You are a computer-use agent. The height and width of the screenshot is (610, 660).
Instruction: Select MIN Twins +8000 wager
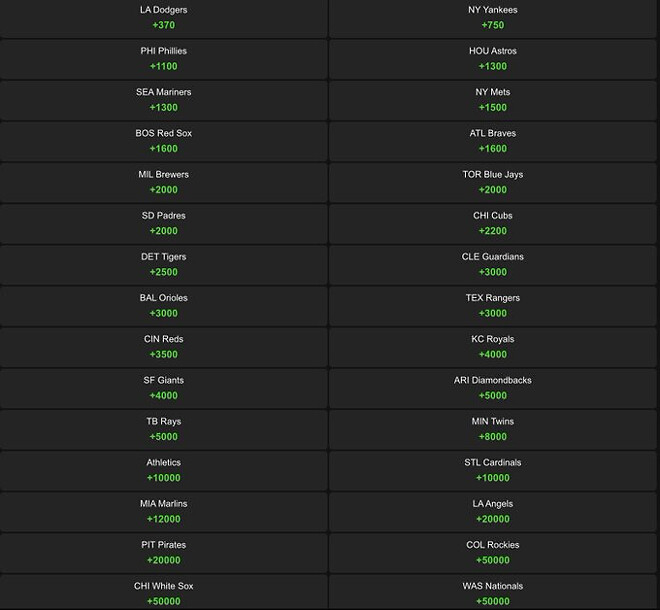[493, 429]
